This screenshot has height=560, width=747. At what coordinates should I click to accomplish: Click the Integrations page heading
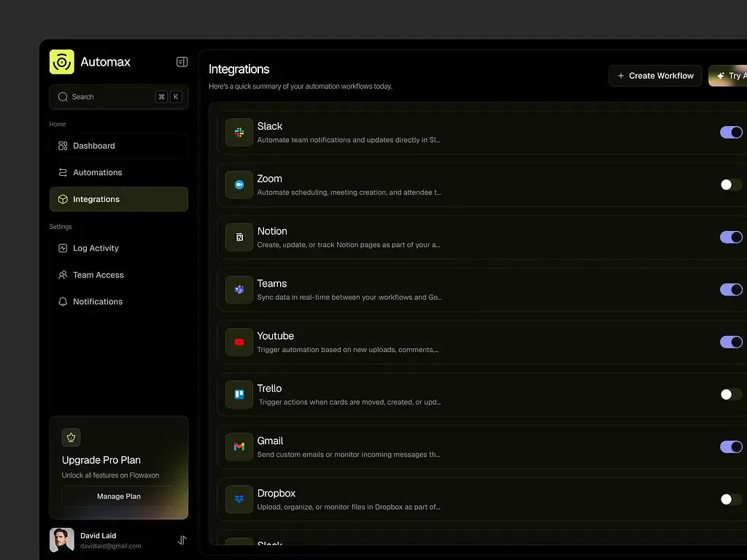[x=239, y=69]
